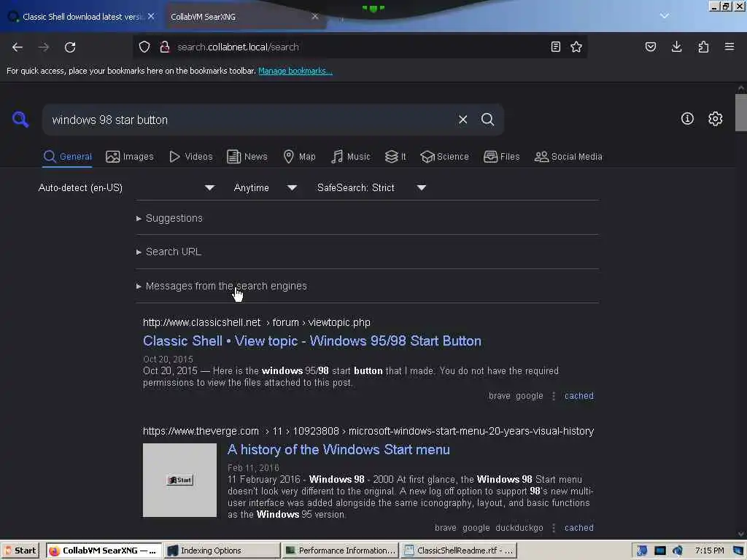Switch to Map search category
Image resolution: width=747 pixels, height=560 pixels.
pos(299,157)
